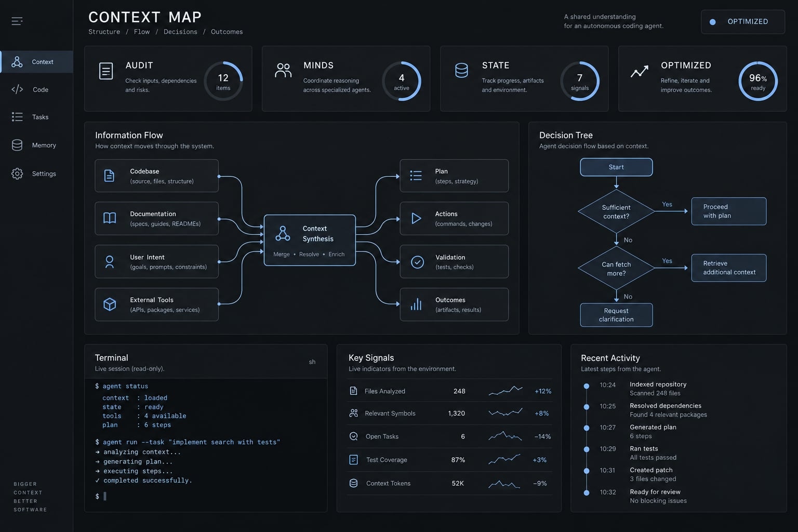Image resolution: width=798 pixels, height=532 pixels.
Task: Open the hamburger menu icon
Action: tap(17, 21)
